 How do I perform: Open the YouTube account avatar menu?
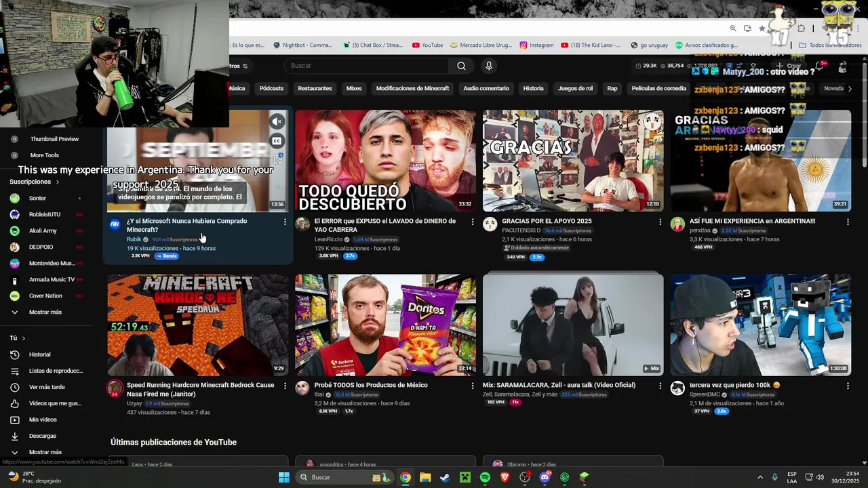point(842,67)
